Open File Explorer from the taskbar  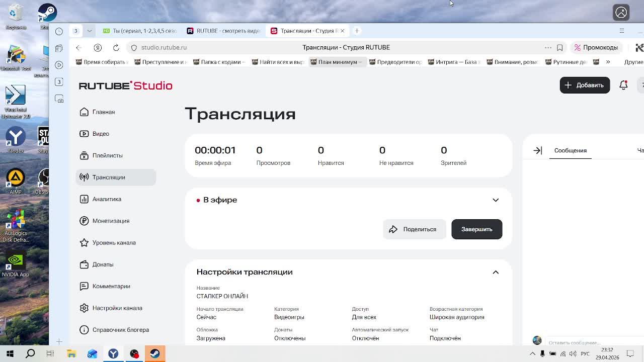[71, 353]
